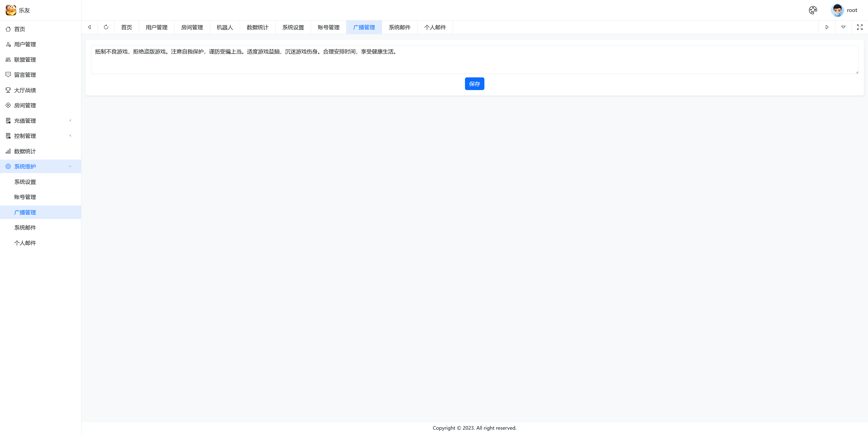Open 留言管理 in the sidebar
The height and width of the screenshot is (434, 868).
pos(25,75)
